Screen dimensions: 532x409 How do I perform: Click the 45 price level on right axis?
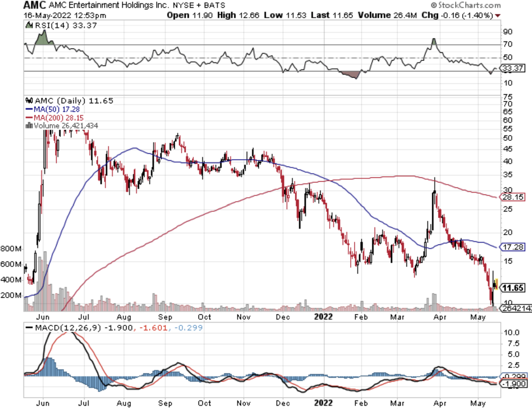(x=508, y=149)
